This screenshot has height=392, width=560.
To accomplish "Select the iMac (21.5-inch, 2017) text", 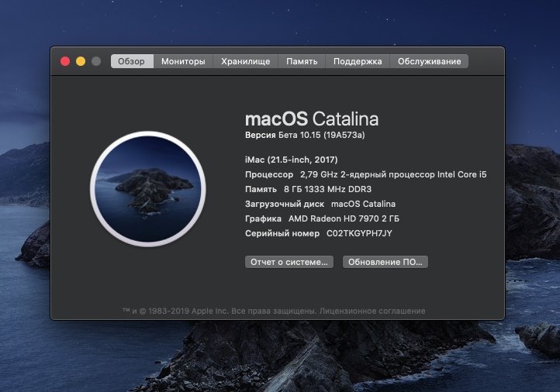I will pos(291,160).
